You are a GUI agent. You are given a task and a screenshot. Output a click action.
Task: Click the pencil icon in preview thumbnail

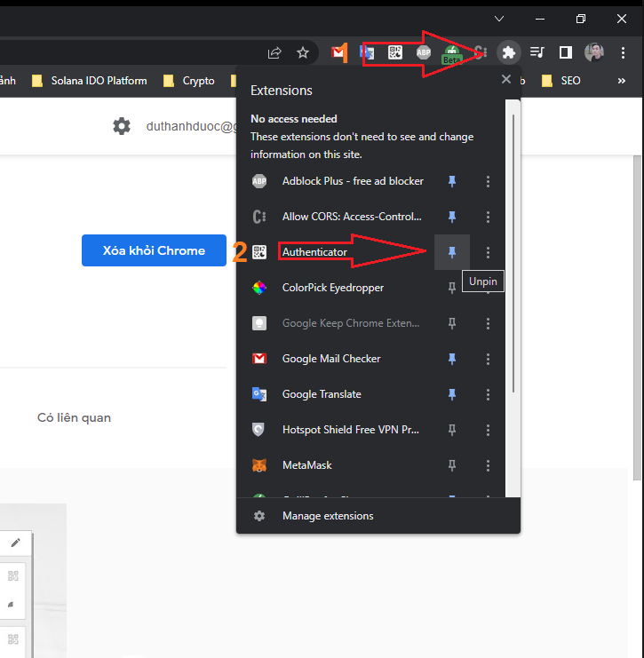pyautogui.click(x=15, y=543)
